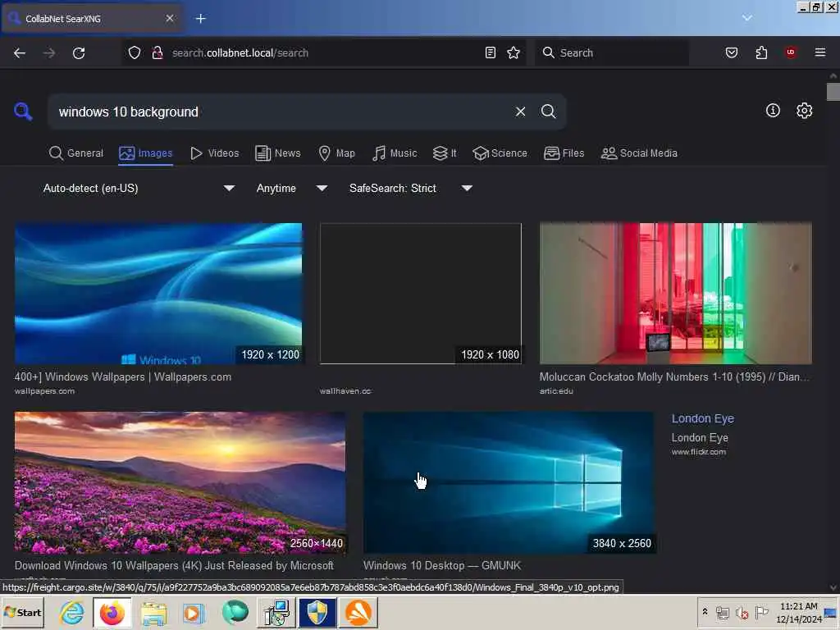Click the wallpapers.com source text
The width and height of the screenshot is (840, 630).
click(44, 391)
